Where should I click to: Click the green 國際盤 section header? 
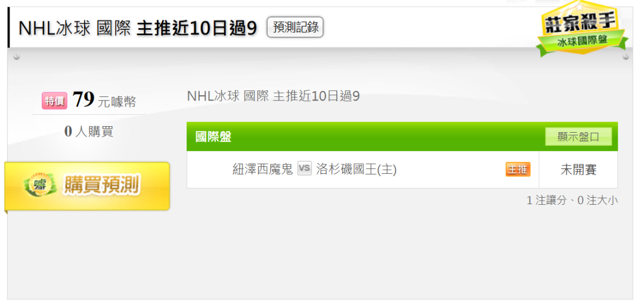click(x=402, y=137)
